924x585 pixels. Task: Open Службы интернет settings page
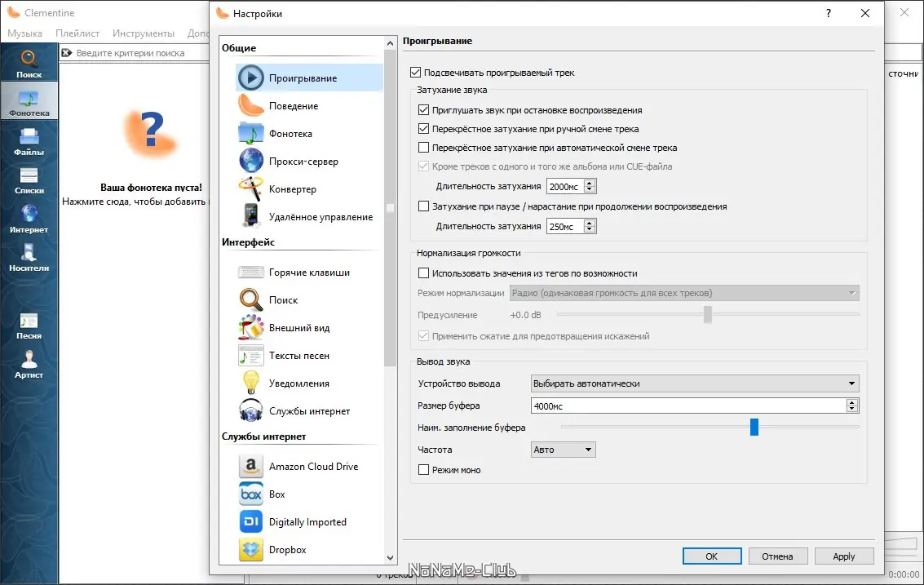[309, 410]
